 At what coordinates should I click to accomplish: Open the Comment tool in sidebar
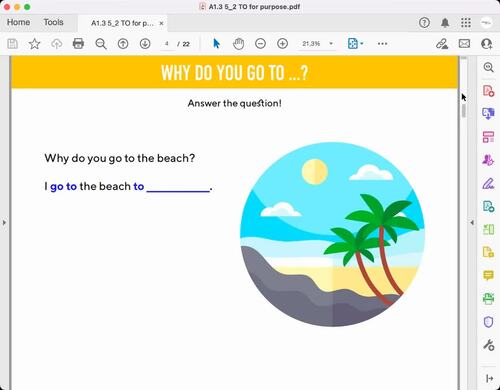pyautogui.click(x=488, y=275)
